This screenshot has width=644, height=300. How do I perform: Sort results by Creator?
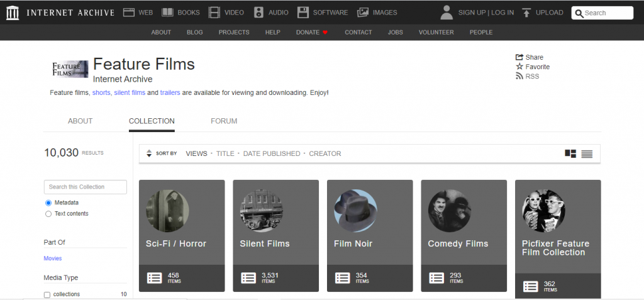click(325, 153)
